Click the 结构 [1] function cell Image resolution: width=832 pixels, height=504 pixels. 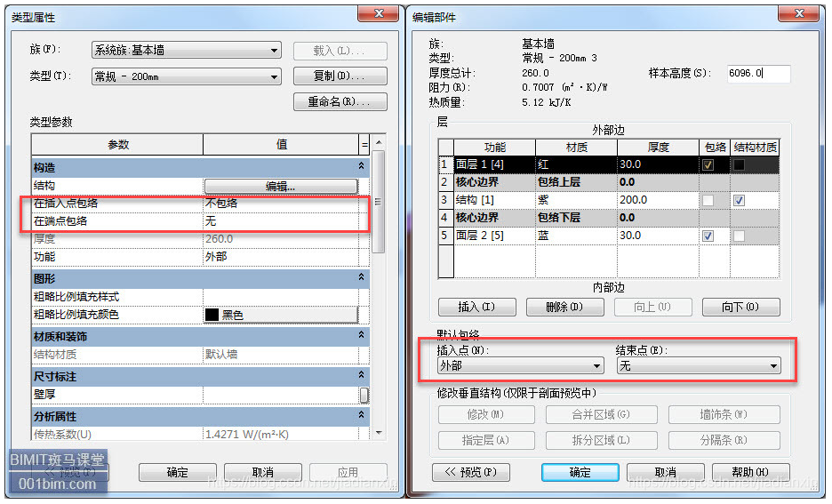[x=494, y=200]
